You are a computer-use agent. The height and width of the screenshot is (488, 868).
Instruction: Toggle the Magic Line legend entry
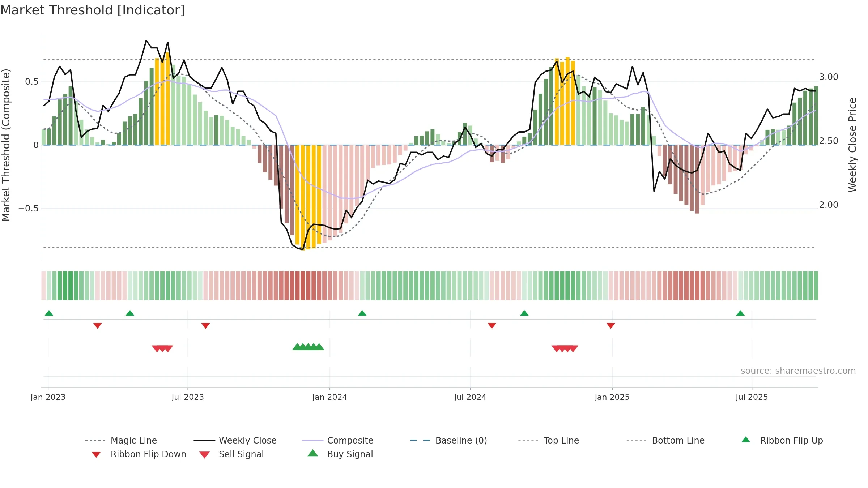(x=121, y=440)
